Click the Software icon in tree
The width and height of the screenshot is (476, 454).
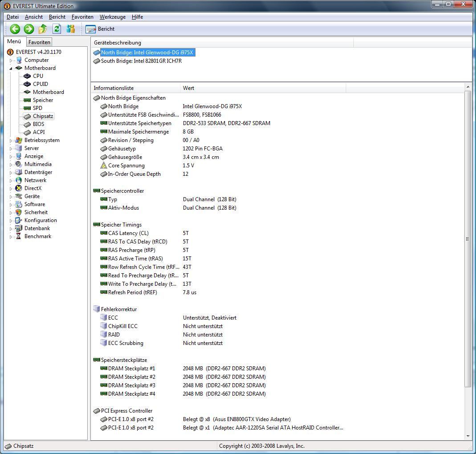coord(19,204)
